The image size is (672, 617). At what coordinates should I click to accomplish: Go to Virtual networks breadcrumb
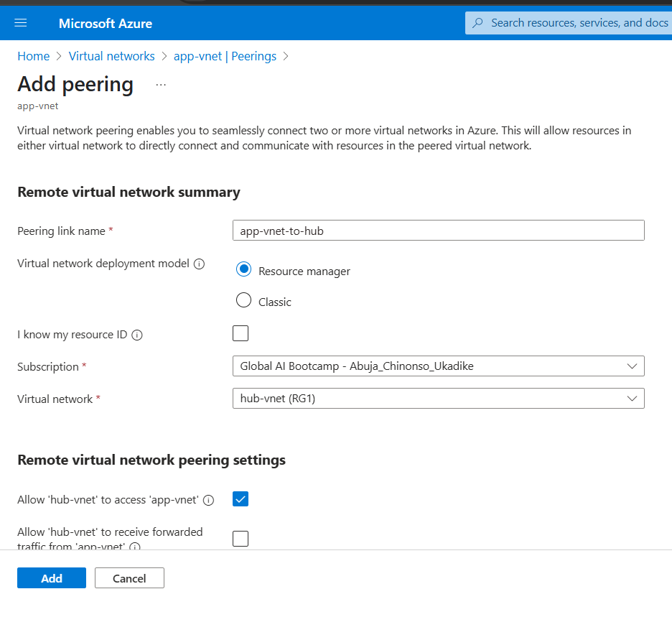click(112, 56)
